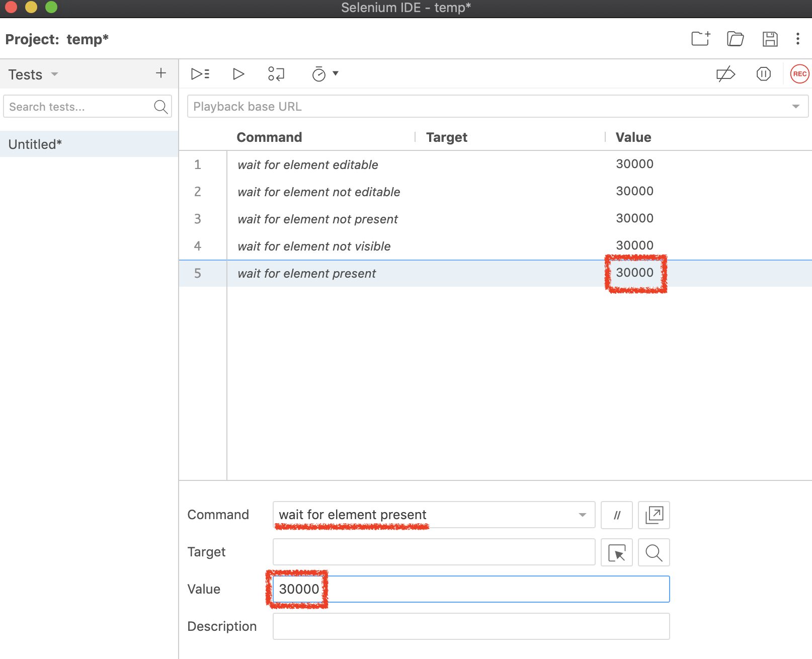
Task: Select row 1 wait for element editable
Action: click(x=496, y=164)
